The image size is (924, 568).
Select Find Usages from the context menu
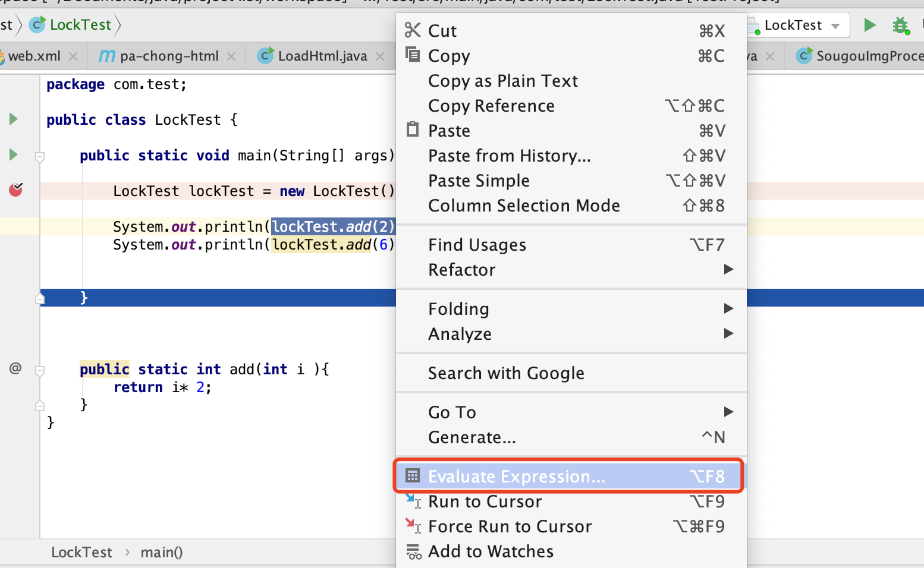click(477, 244)
